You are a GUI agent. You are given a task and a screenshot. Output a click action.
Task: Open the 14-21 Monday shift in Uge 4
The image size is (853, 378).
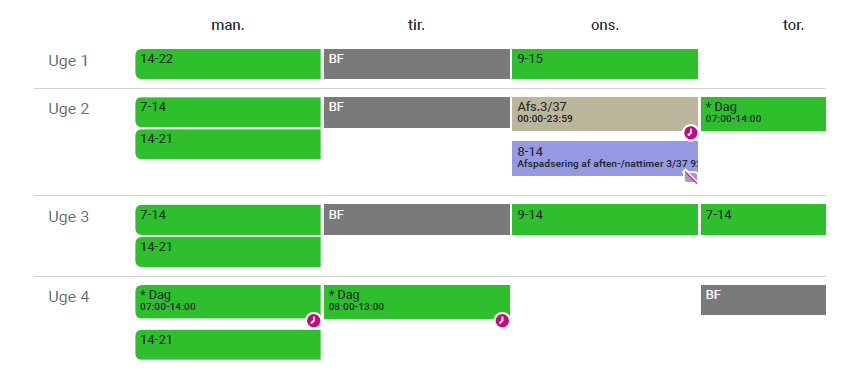point(228,344)
